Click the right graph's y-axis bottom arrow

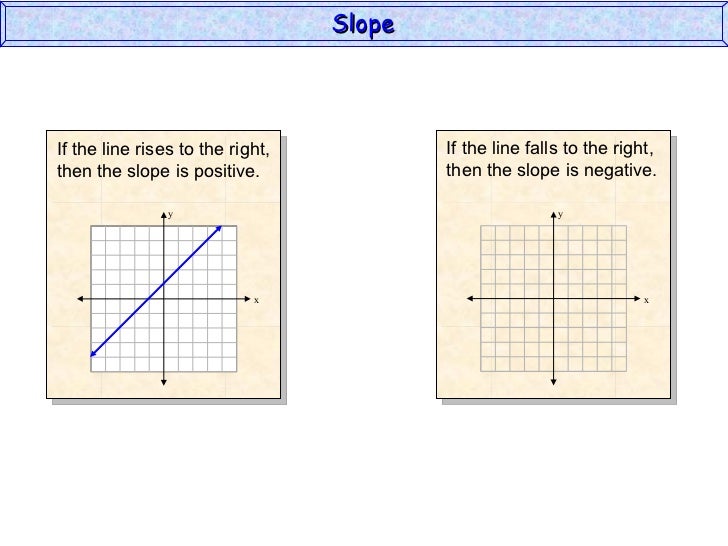click(x=554, y=384)
